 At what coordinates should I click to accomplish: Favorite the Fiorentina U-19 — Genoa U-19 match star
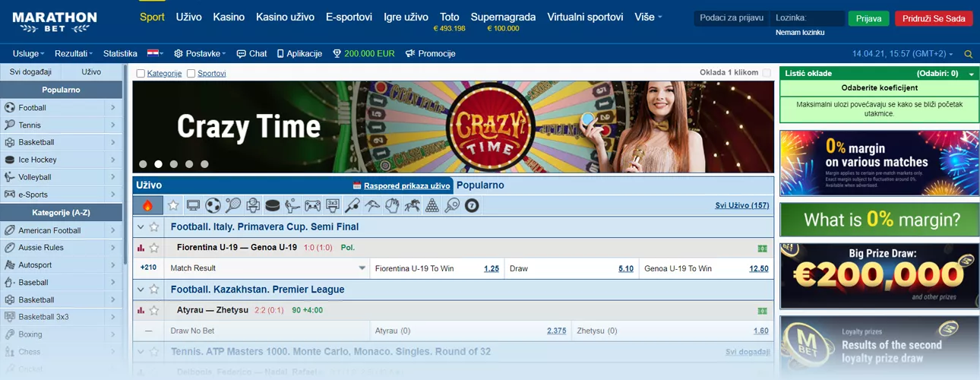(154, 248)
